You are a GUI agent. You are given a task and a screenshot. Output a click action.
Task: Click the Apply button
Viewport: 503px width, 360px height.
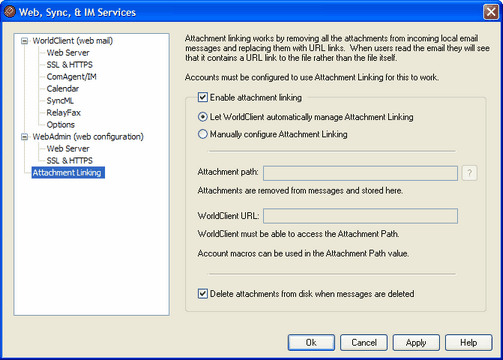pos(416,343)
